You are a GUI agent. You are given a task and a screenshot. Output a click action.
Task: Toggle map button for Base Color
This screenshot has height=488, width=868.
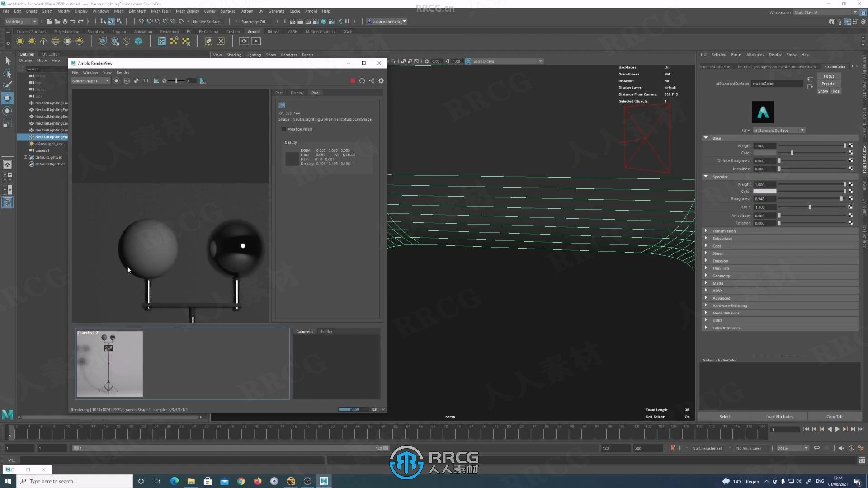coord(851,153)
